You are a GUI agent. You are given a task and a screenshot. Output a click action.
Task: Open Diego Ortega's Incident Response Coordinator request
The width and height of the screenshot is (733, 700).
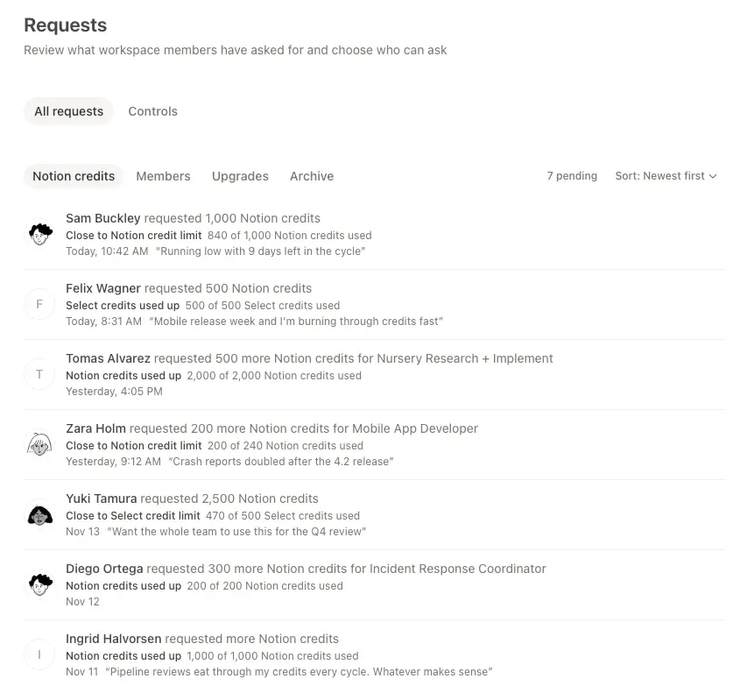click(375, 585)
